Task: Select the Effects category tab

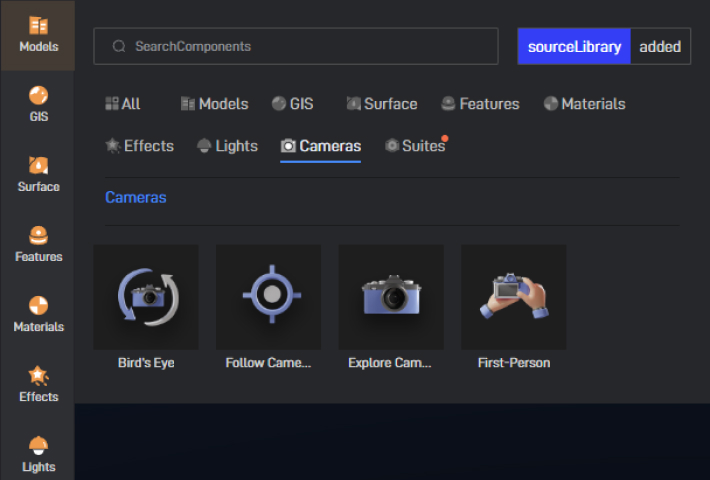Action: pos(139,146)
